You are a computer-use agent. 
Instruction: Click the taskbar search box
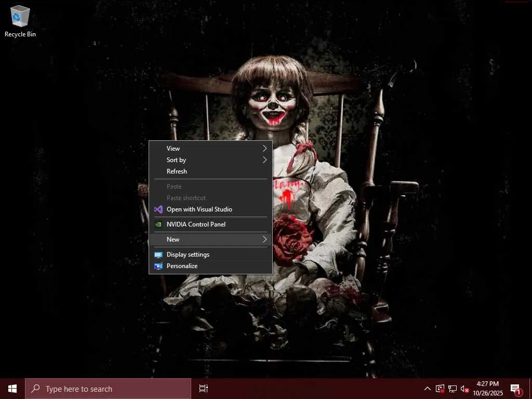coord(108,389)
